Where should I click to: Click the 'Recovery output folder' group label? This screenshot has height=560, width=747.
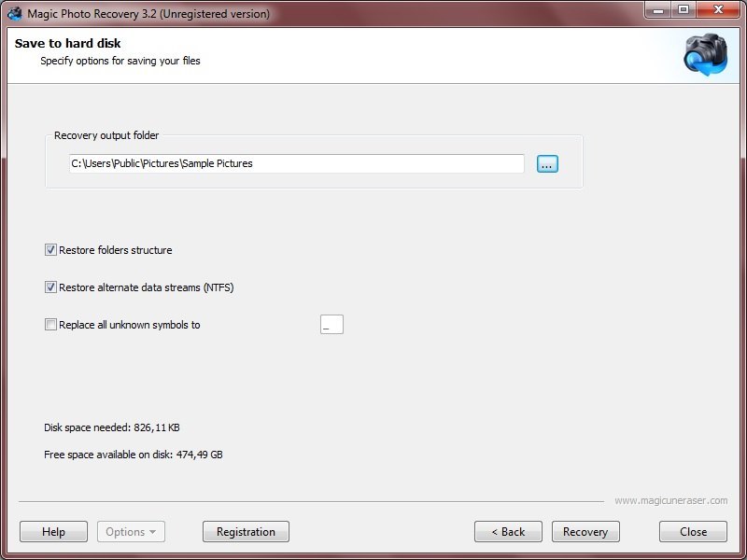pyautogui.click(x=106, y=135)
